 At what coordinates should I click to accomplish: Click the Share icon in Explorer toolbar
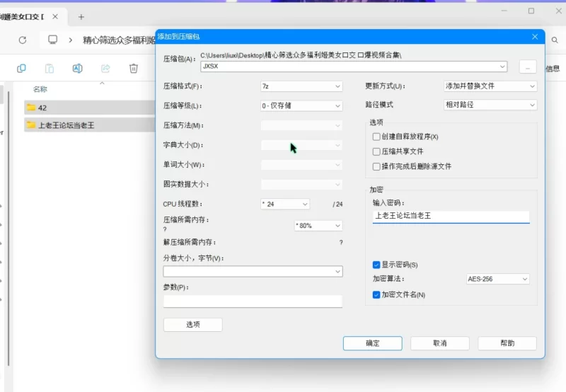pyautogui.click(x=105, y=68)
